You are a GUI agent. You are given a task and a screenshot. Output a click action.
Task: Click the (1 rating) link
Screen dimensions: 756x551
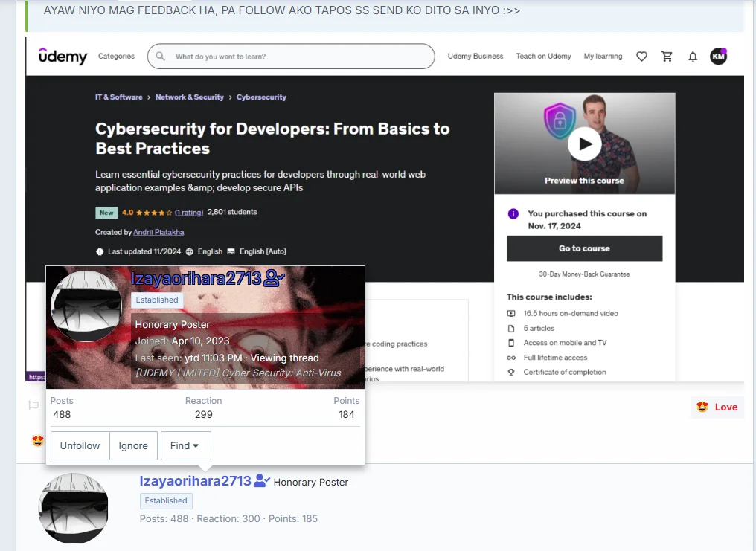click(x=189, y=213)
